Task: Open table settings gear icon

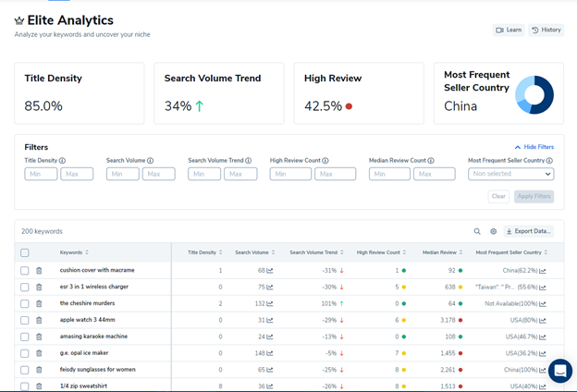Action: pyautogui.click(x=493, y=231)
